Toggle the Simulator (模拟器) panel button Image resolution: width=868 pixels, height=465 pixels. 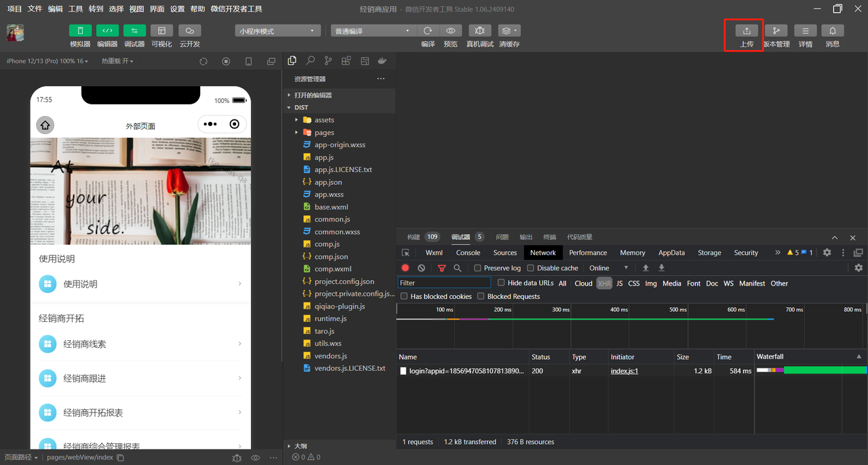click(x=80, y=31)
